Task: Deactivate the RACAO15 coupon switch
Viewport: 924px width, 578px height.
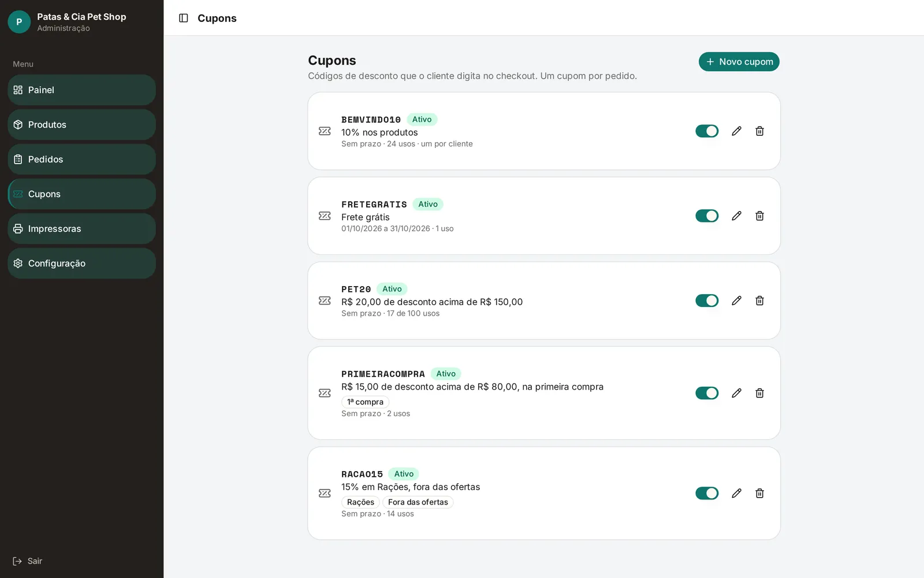Action: (707, 493)
